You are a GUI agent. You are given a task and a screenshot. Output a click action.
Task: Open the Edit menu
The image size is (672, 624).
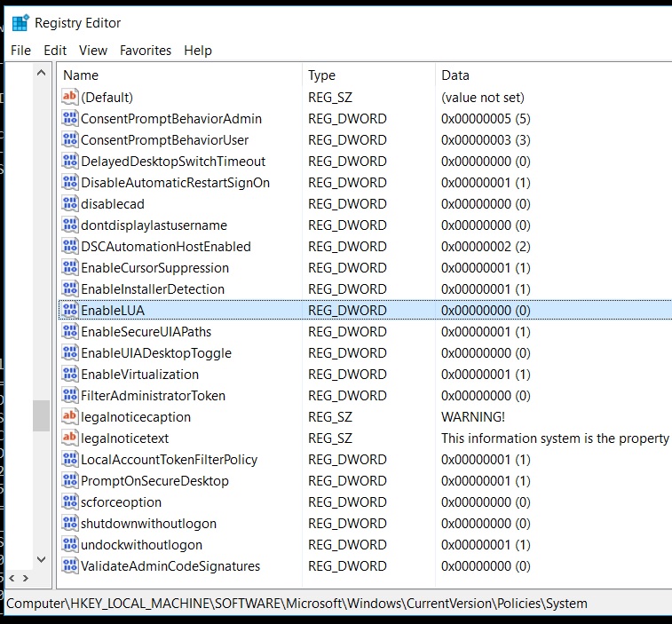(x=55, y=51)
